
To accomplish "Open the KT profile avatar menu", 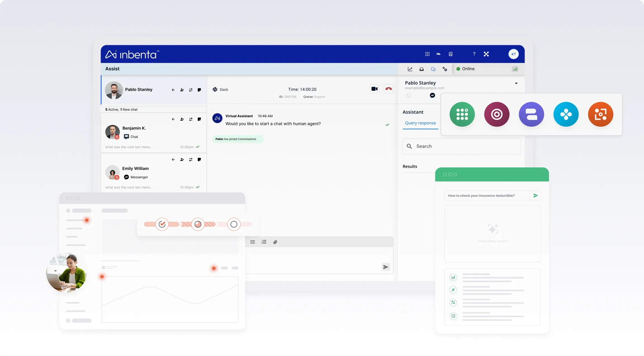I will click(513, 54).
